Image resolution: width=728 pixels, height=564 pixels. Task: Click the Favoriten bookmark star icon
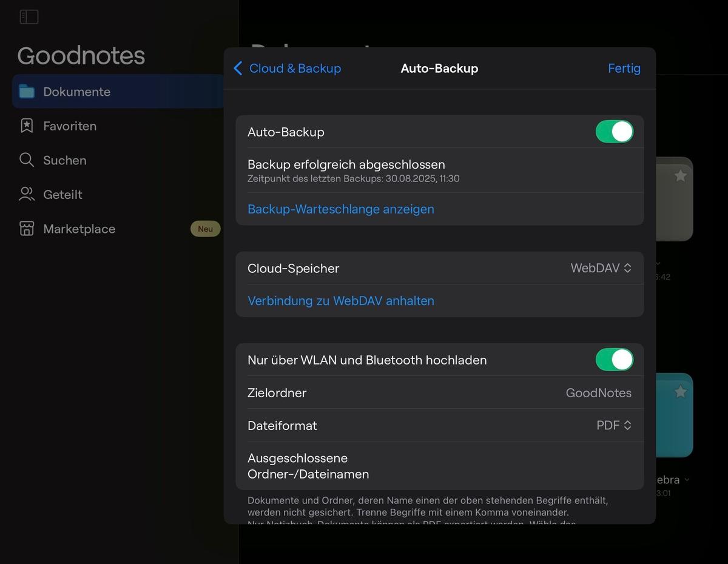pos(27,126)
